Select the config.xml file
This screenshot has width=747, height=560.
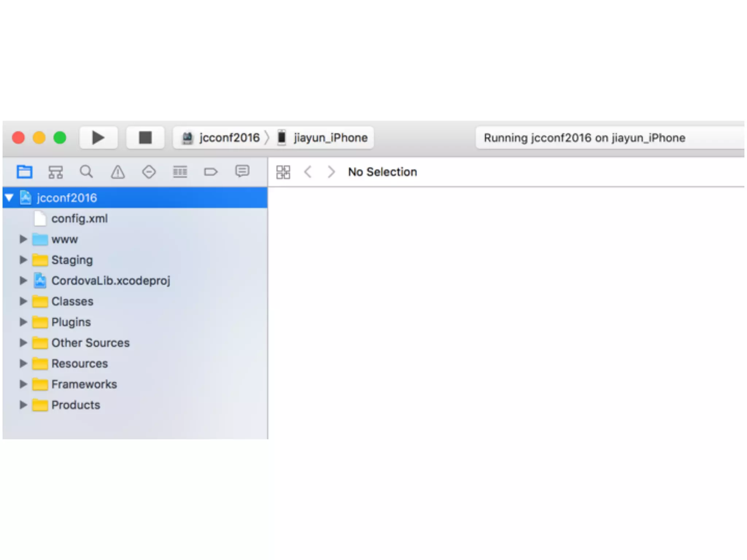click(x=79, y=219)
